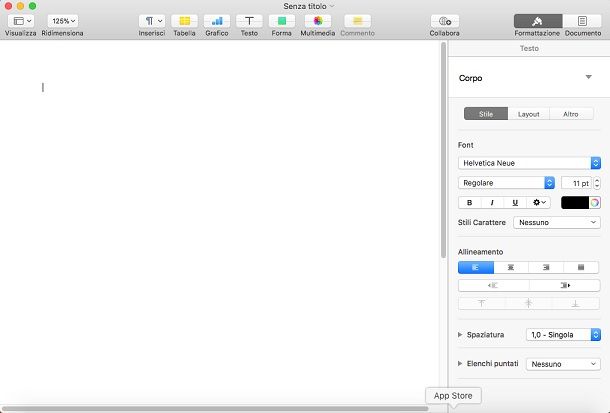Image resolution: width=610 pixels, height=413 pixels.
Task: Toggle underline formatting
Action: coord(515,203)
